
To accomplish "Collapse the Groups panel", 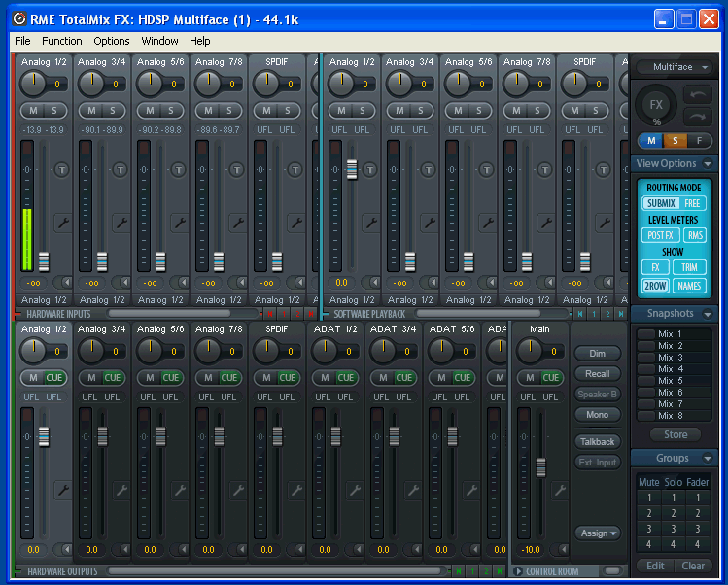I will 708,459.
